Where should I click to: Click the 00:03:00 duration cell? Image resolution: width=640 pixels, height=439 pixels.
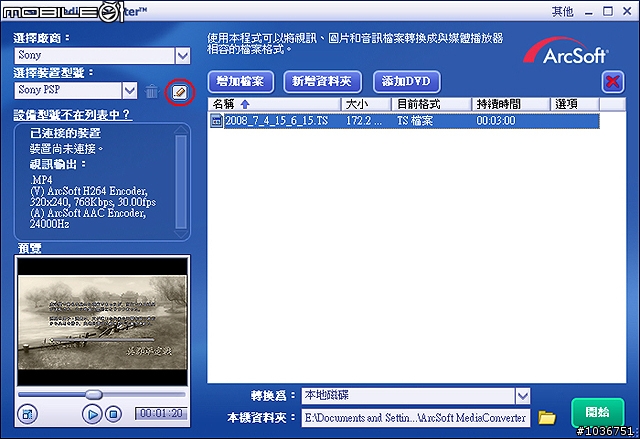tap(496, 121)
